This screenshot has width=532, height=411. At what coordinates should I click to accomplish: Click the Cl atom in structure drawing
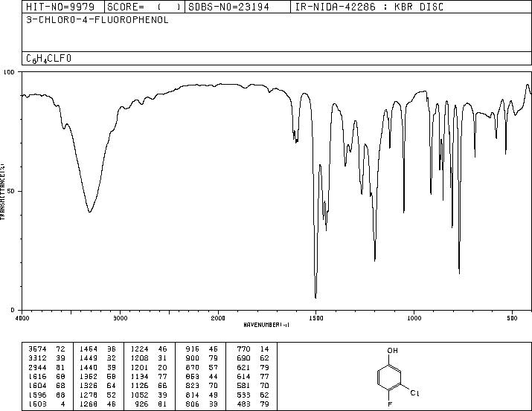[x=415, y=393]
